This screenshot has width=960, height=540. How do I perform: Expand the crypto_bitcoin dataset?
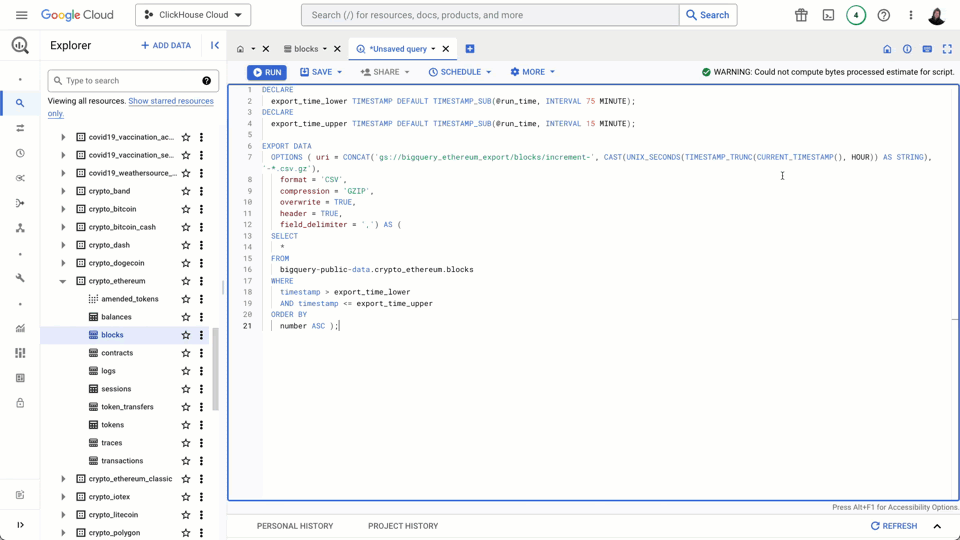(63, 209)
